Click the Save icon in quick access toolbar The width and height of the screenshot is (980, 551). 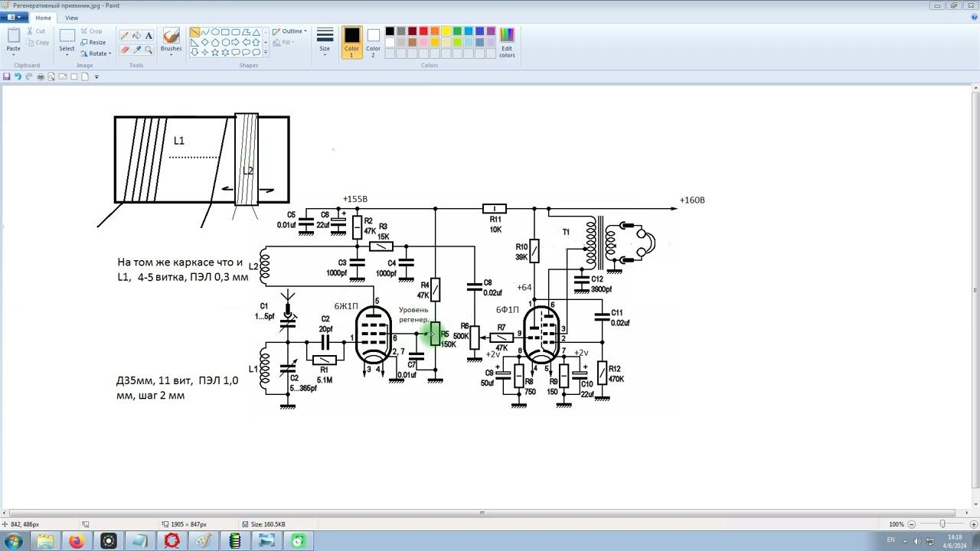point(7,77)
